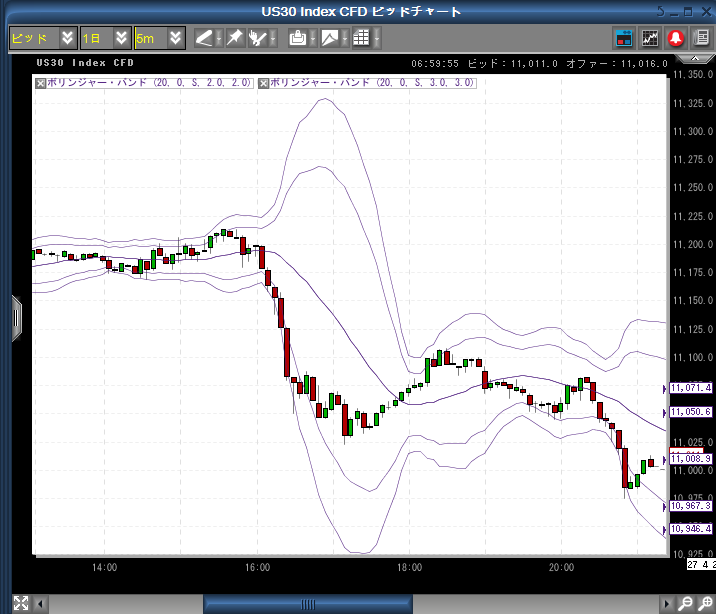This screenshot has height=614, width=716.
Task: Click the pushpin tool icon
Action: [x=234, y=38]
